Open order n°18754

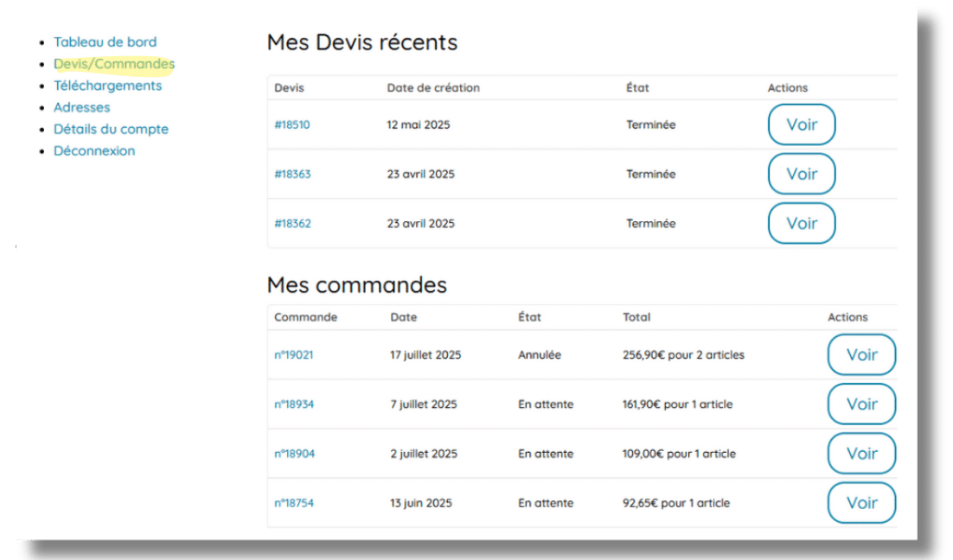click(x=295, y=502)
